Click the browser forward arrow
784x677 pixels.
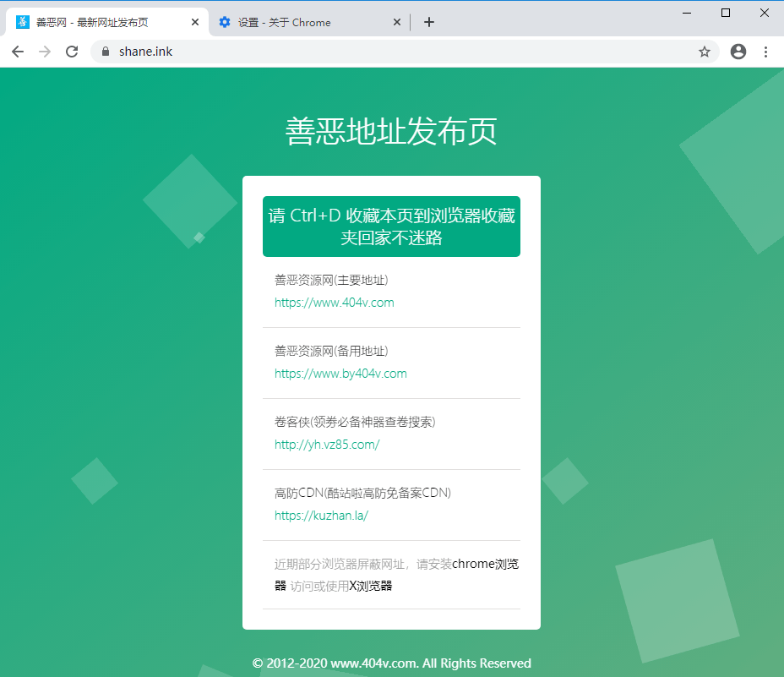45,52
